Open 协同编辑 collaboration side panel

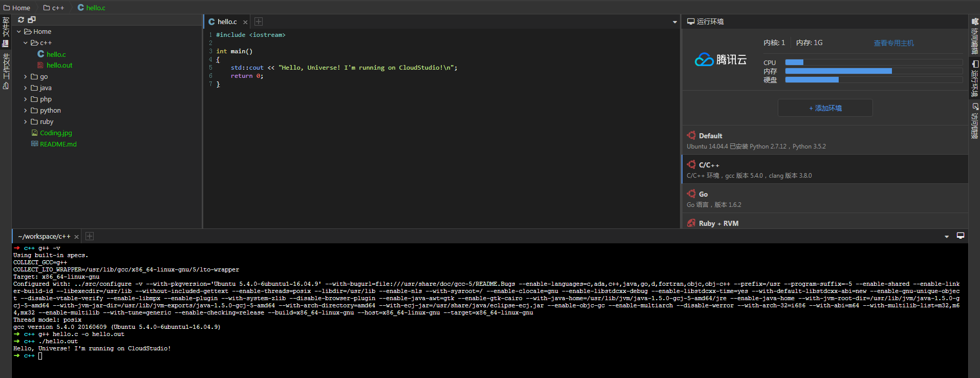(x=974, y=36)
